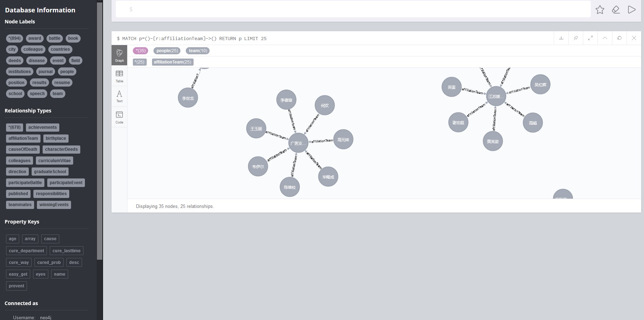644x320 pixels.
Task: Select the affiliationTeam(25) relationship pill
Action: click(173, 62)
